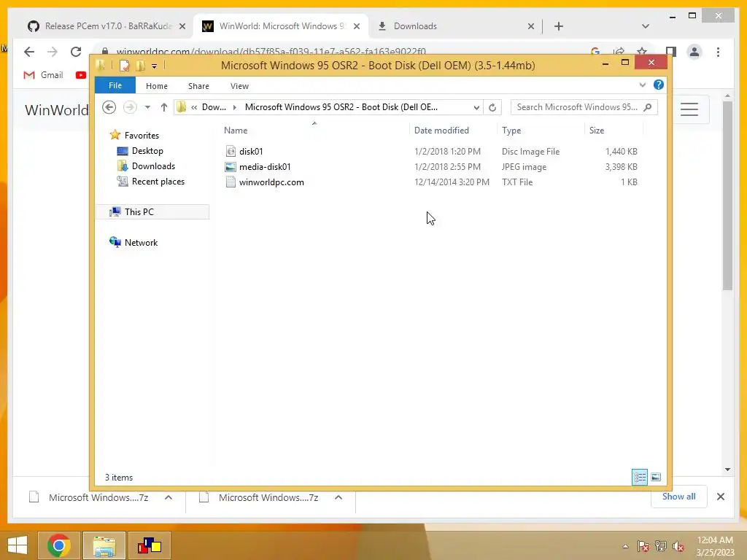Open recent locations dropdown arrow
Screen dimensions: 747x560
point(147,107)
